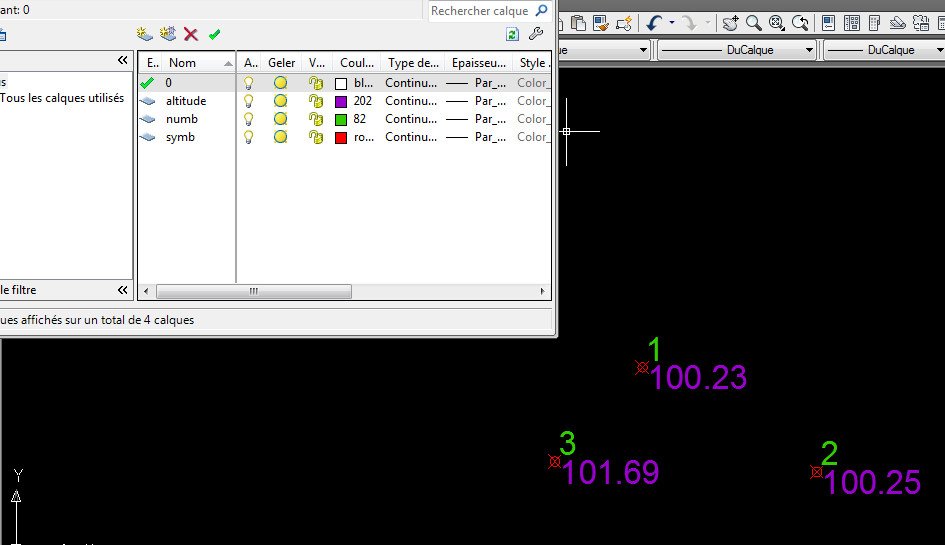Toggle freeze sun icon for numb layer
The image size is (945, 545).
[x=280, y=119]
